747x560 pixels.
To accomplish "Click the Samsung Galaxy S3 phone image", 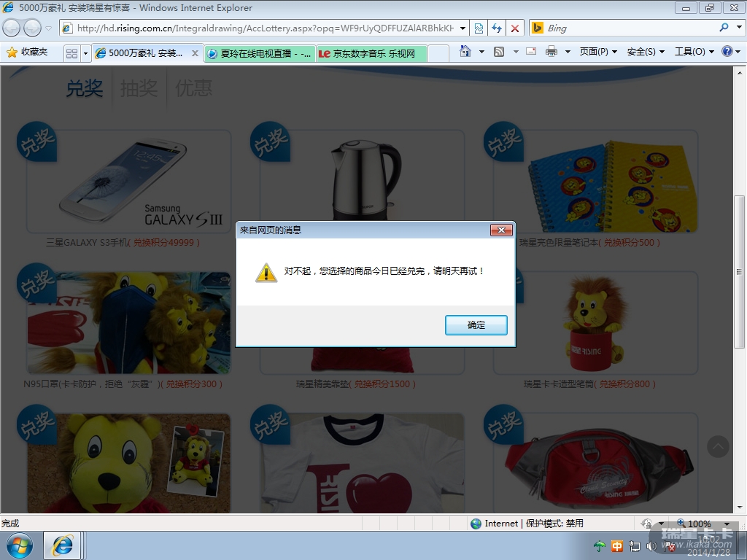I will 128,182.
